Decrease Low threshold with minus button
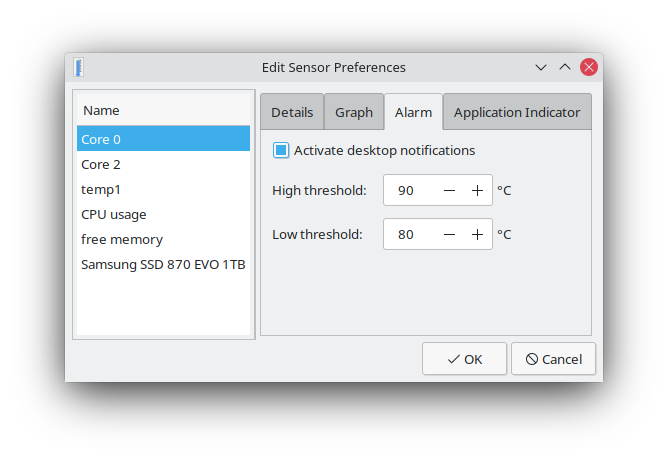668x459 pixels. tap(450, 235)
